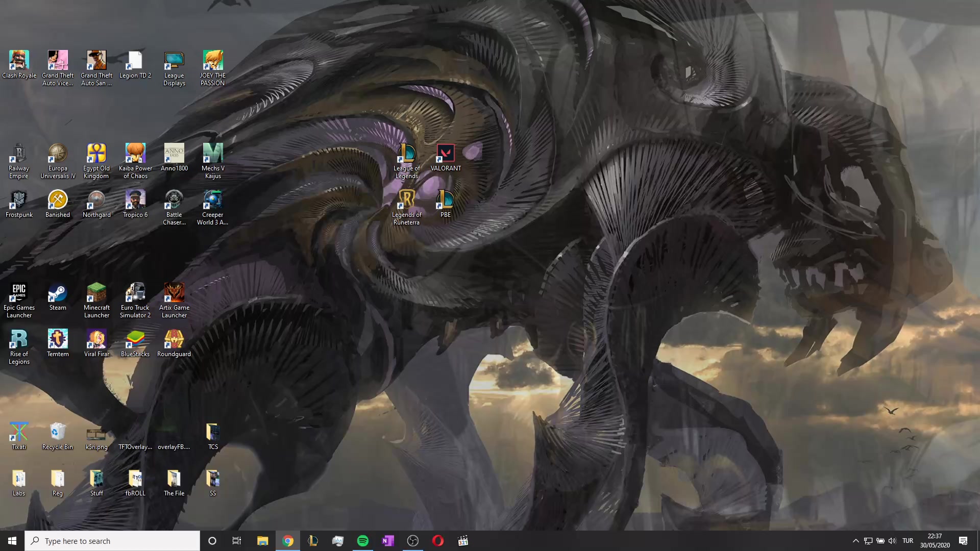
Task: Click the PBE shortcut icon
Action: 446,204
